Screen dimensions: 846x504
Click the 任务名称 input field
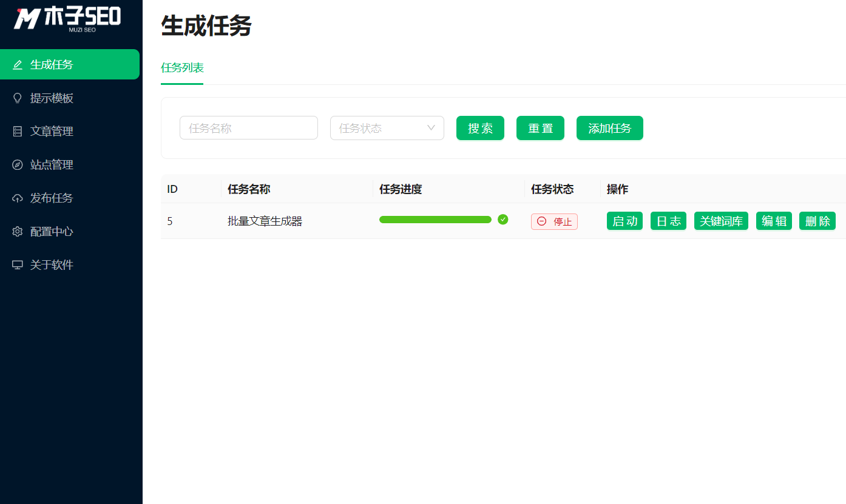click(249, 127)
